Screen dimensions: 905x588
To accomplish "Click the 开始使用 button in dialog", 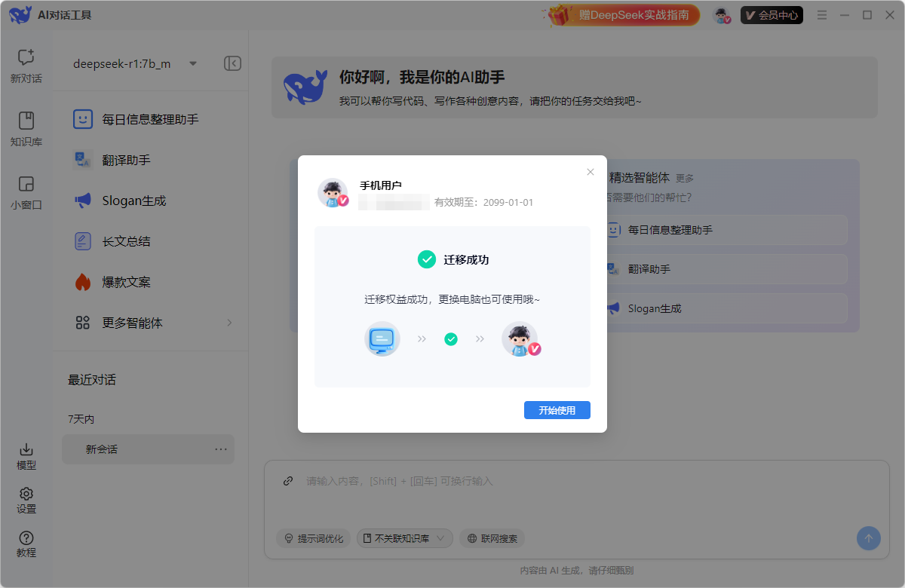I will tap(557, 409).
